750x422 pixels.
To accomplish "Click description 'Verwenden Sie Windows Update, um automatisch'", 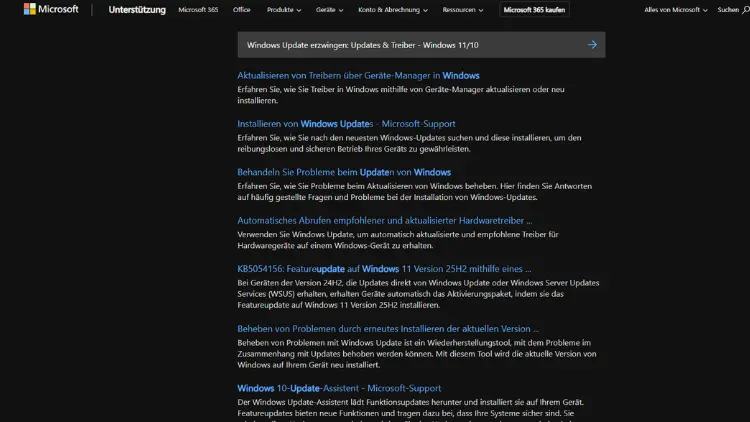I will pyautogui.click(x=398, y=240).
